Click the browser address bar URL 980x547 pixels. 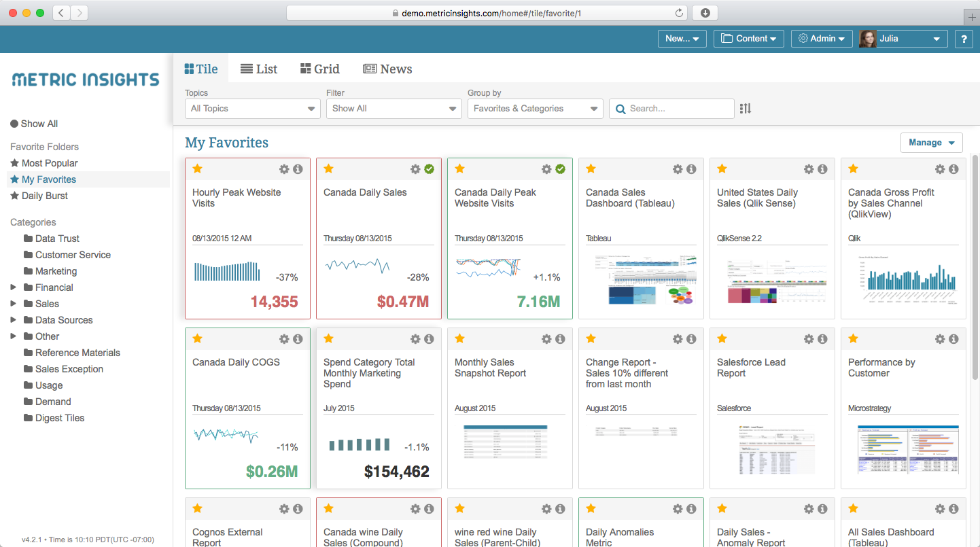pyautogui.click(x=491, y=13)
